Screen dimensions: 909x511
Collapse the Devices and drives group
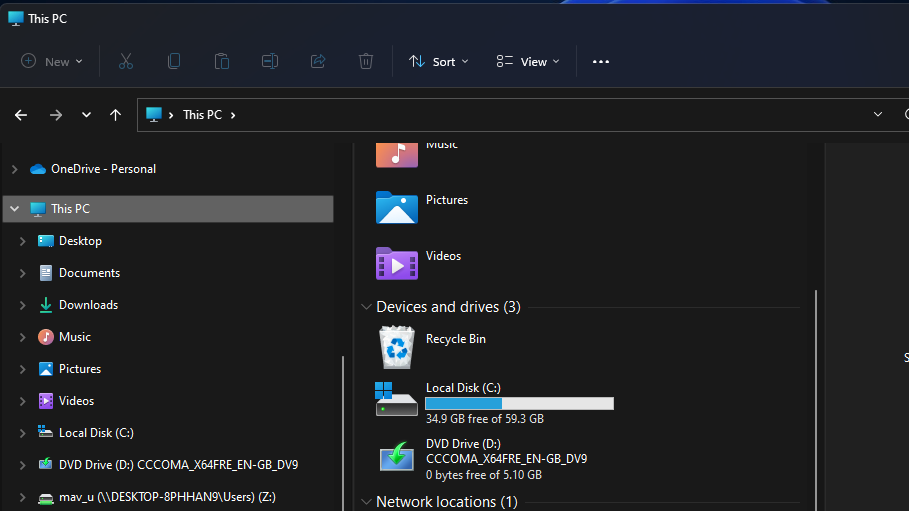tap(365, 307)
